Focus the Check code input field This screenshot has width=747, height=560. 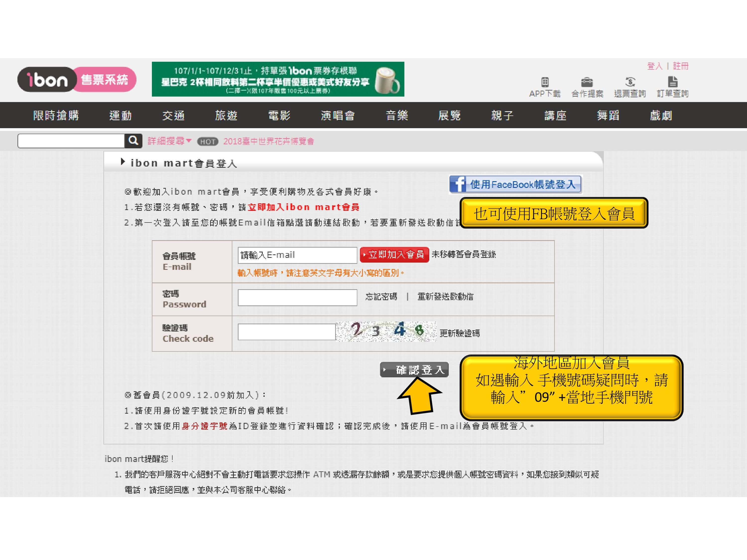(286, 332)
